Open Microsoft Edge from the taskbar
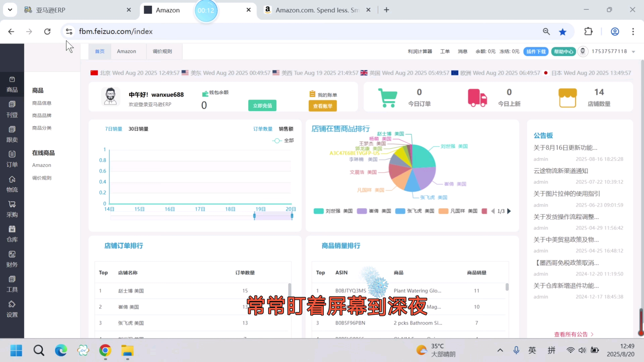 [x=61, y=350]
